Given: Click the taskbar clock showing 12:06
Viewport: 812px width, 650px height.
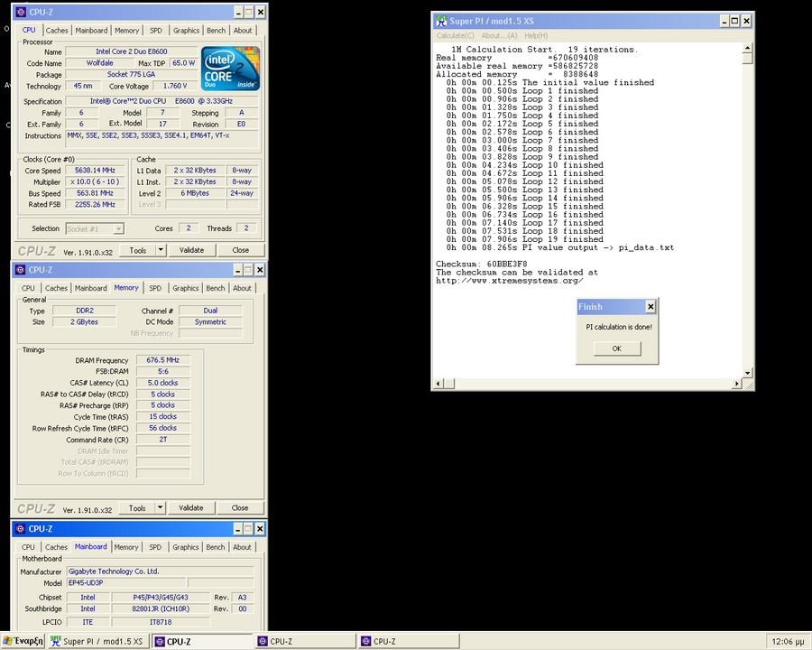Looking at the screenshot, I should [788, 642].
